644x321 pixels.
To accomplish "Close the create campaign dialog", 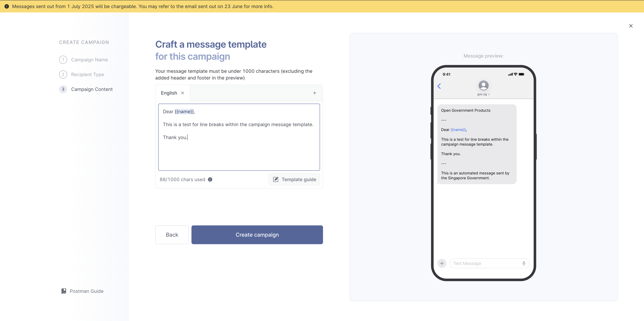I will [x=631, y=26].
